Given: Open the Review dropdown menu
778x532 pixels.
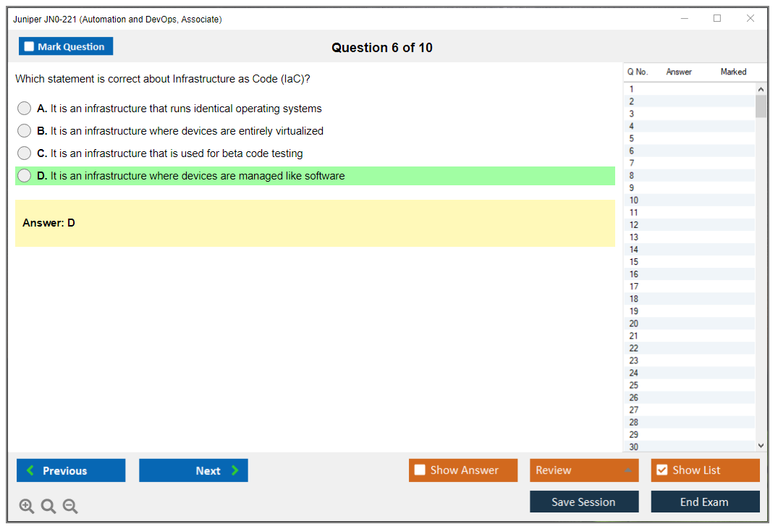Looking at the screenshot, I should [x=584, y=470].
